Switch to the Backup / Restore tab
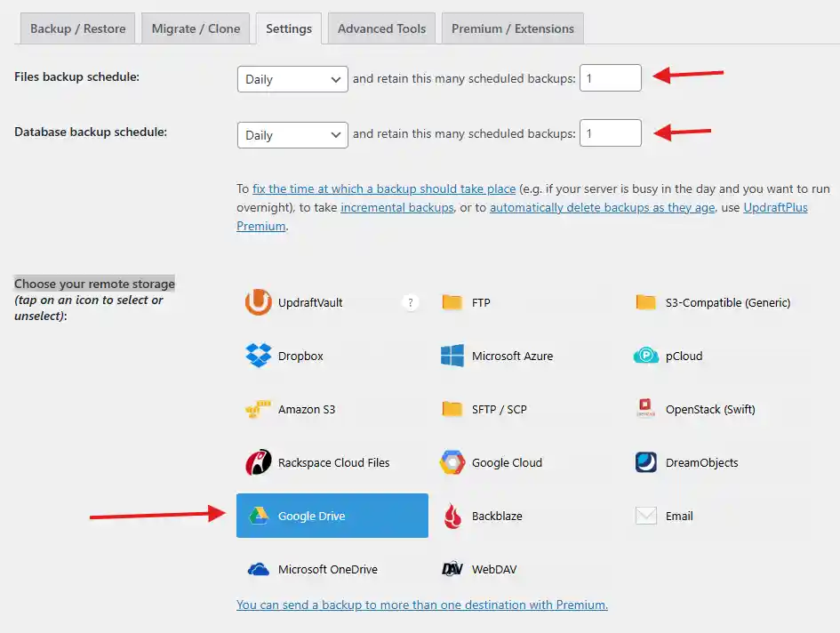 pos(77,28)
